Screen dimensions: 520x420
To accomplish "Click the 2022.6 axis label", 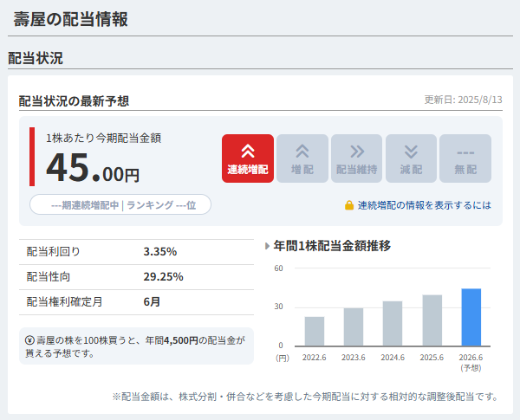I will [314, 358].
